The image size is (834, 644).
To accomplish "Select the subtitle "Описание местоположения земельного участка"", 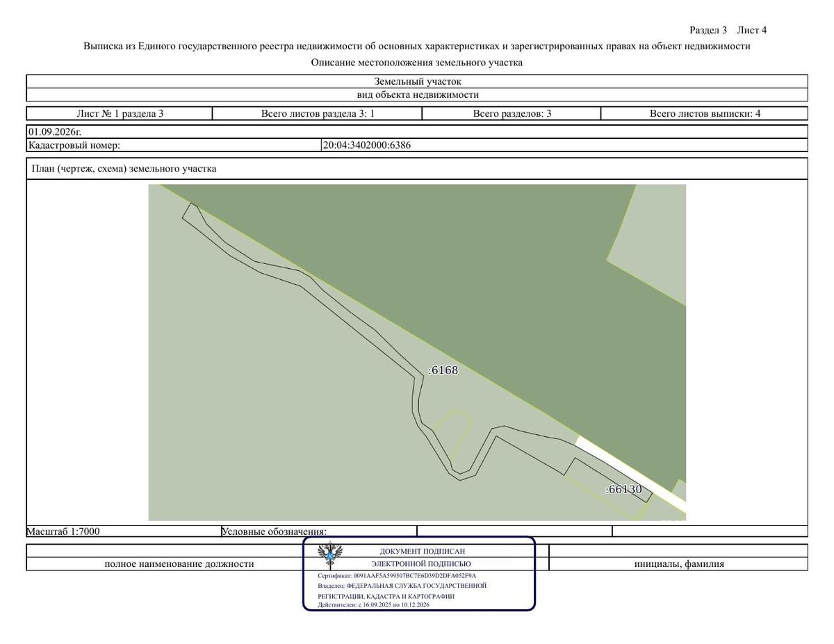I will click(x=417, y=63).
